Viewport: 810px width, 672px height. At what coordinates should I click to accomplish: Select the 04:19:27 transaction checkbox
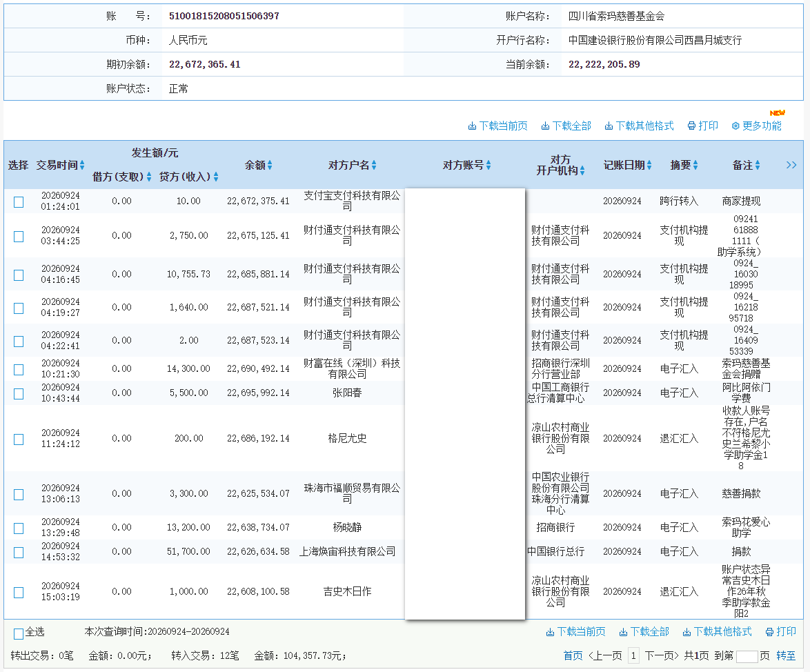(19, 308)
